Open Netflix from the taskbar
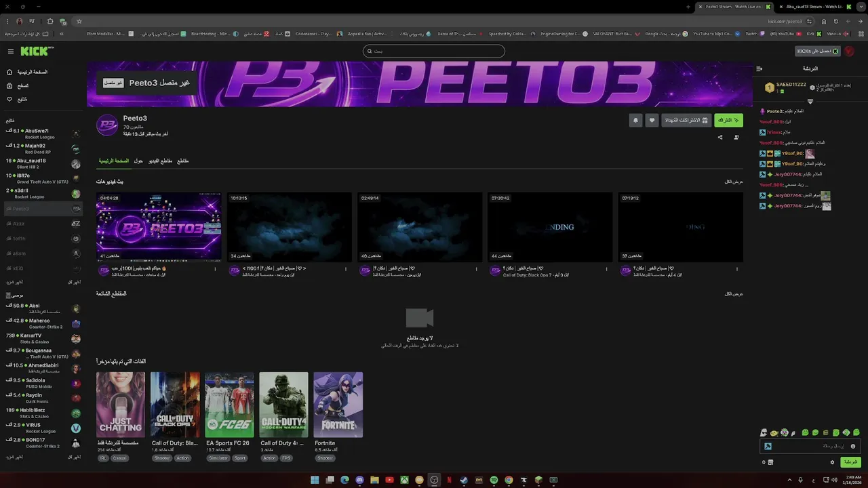This screenshot has height=488, width=868. pyautogui.click(x=449, y=480)
